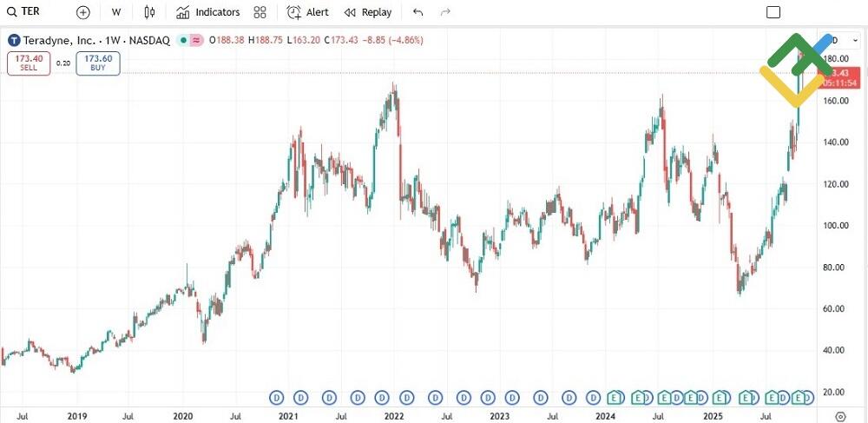This screenshot has height=423, width=868.
Task: Click the Teradyne round T logo
Action: [15, 41]
